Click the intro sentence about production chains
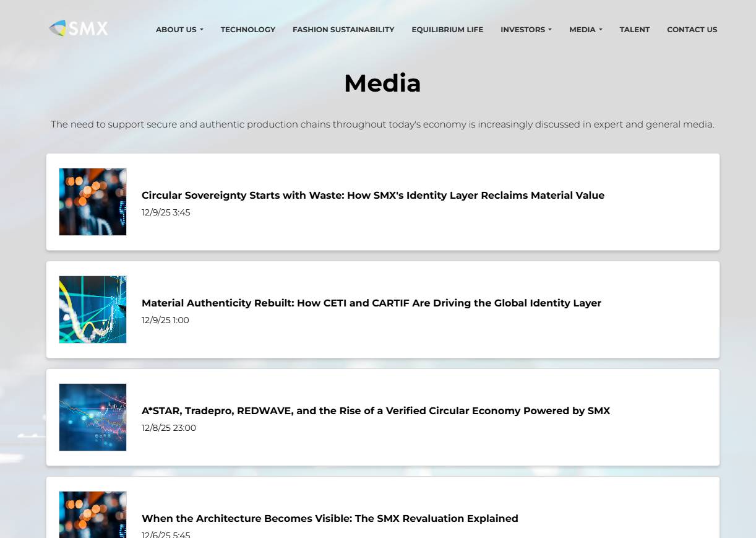The height and width of the screenshot is (538, 756). (382, 124)
